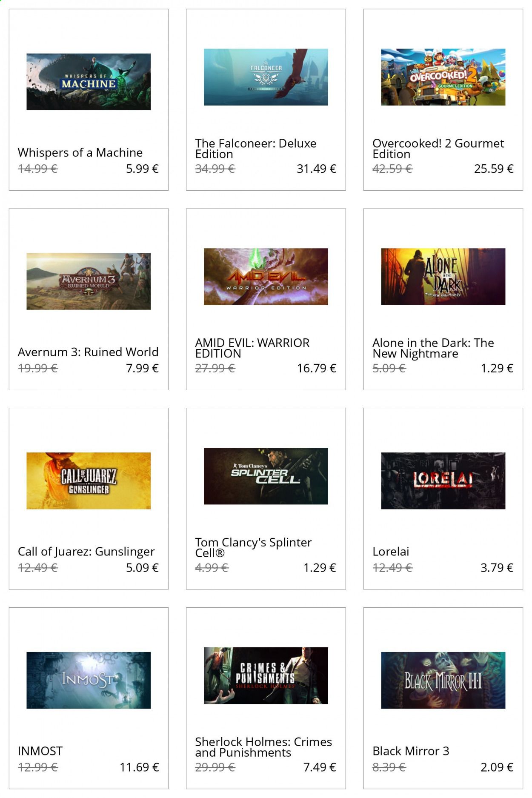Select the Overcooked! 2 Gourmet Edition banner
Image resolution: width=532 pixels, height=798 pixels.
click(443, 77)
